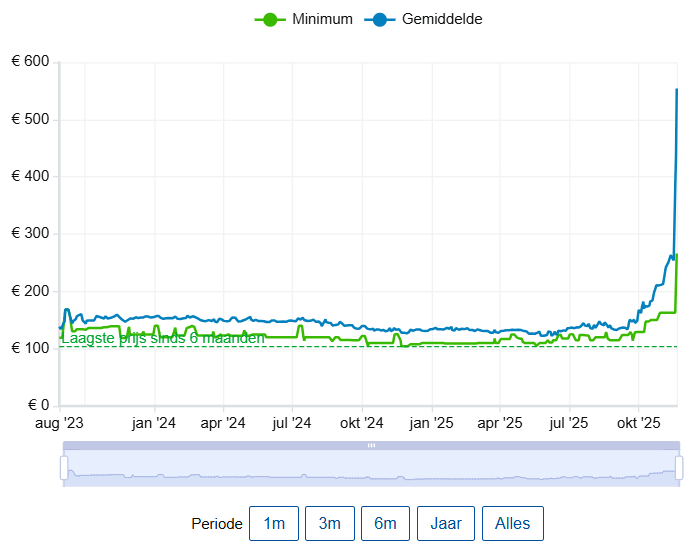Click the 'jul '24' x-axis label

pos(292,423)
